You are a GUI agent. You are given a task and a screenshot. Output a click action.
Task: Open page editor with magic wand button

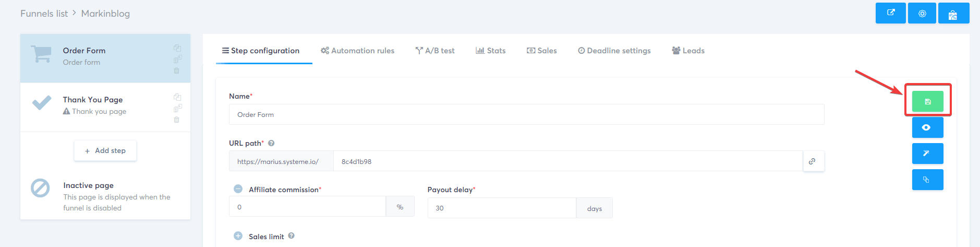pos(927,154)
